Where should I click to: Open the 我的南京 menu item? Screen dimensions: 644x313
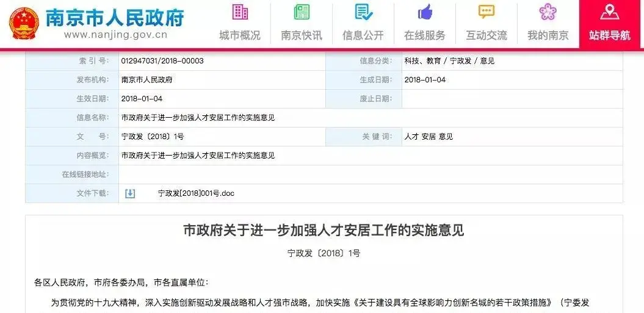[x=548, y=35]
